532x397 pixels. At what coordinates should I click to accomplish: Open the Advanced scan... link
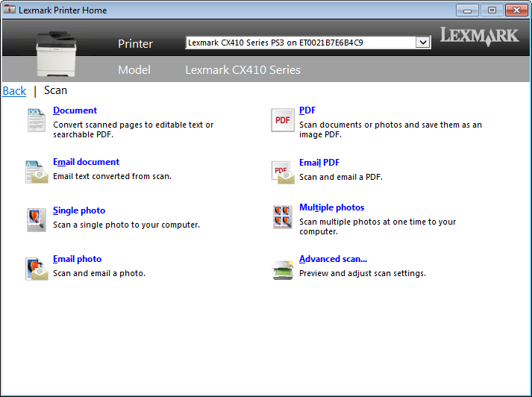334,259
